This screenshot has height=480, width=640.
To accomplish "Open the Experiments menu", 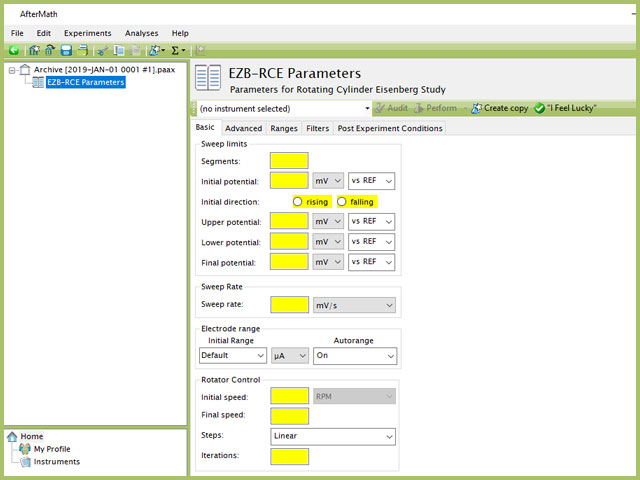I will point(87,33).
